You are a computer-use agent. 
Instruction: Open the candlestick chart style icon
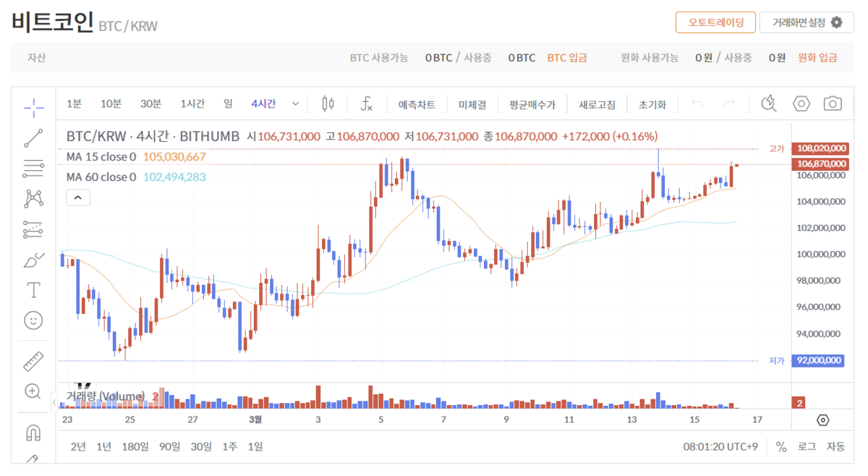click(328, 104)
